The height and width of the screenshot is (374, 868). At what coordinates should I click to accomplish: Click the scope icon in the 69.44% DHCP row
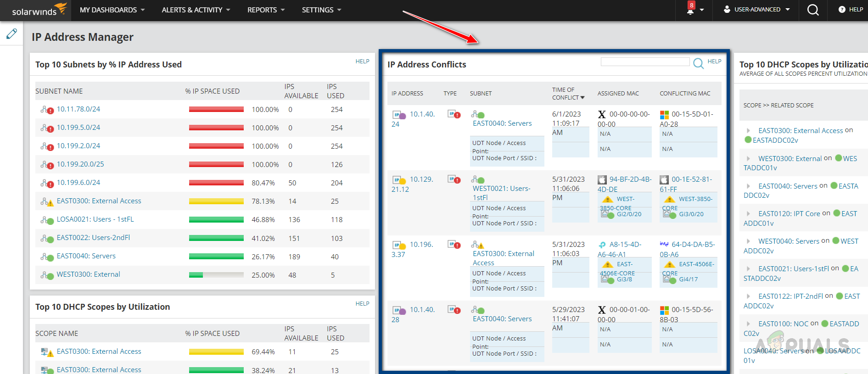click(x=47, y=352)
